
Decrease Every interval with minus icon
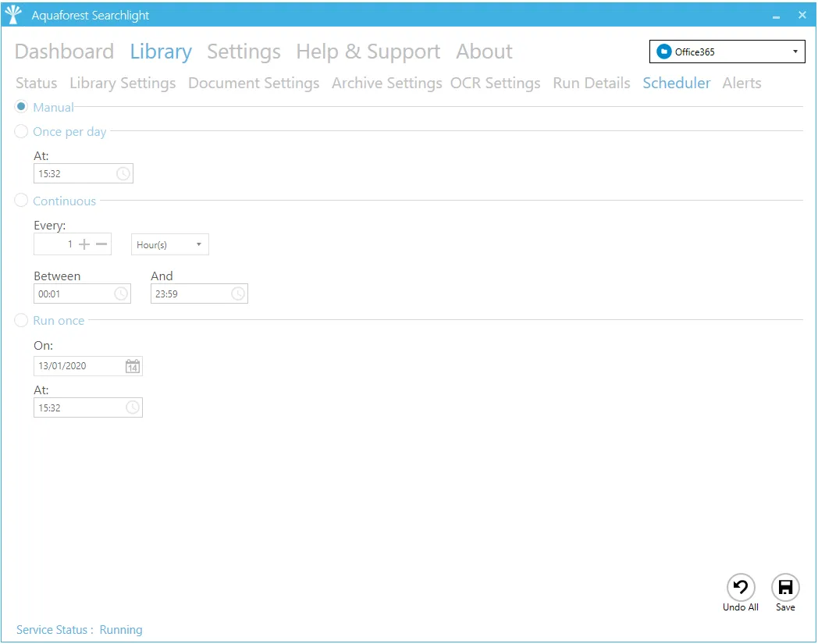[x=101, y=244]
